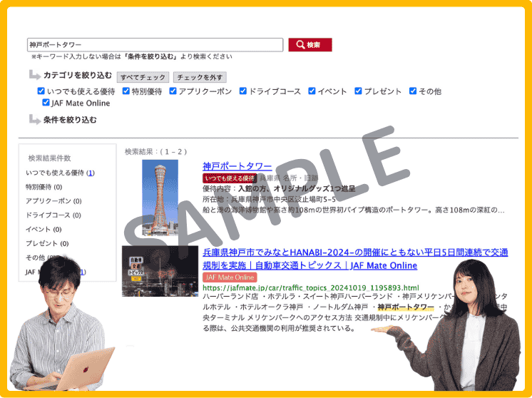Viewport: 532px width, 398px height.
Task: Click the 検索結果：( 1 – 2 ) text
Action: pyautogui.click(x=155, y=152)
